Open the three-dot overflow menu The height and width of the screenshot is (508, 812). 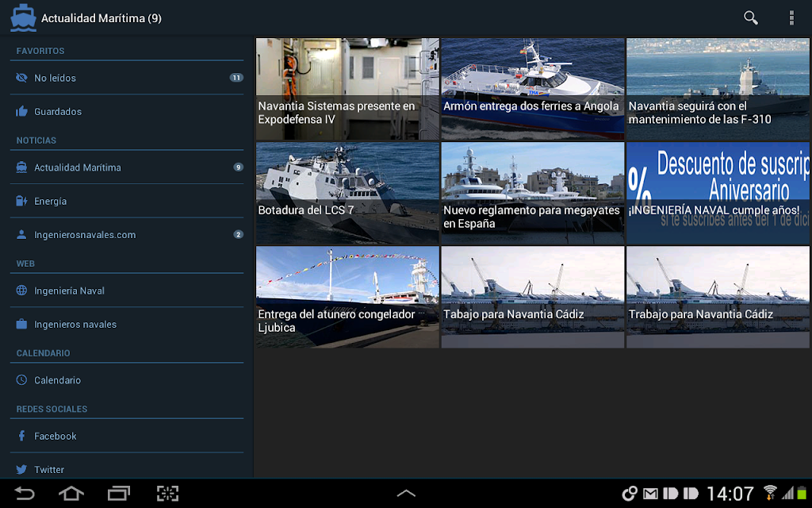(791, 17)
